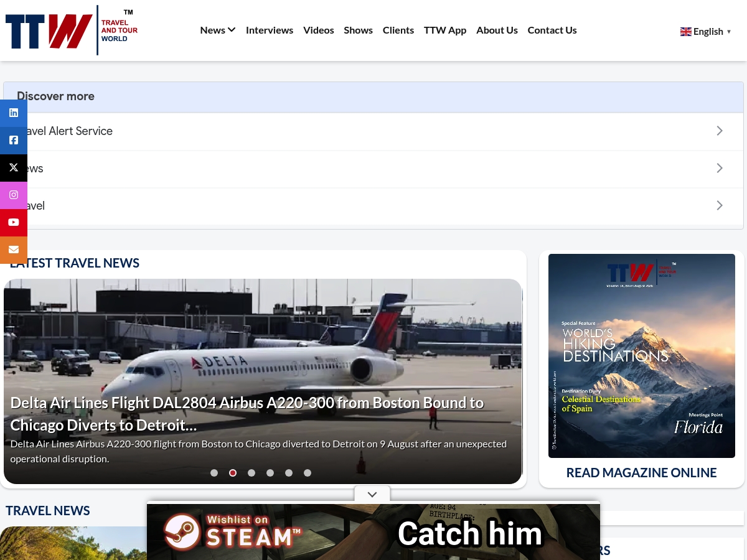Select the active second carousel dot
747x560 pixels.
point(233,473)
